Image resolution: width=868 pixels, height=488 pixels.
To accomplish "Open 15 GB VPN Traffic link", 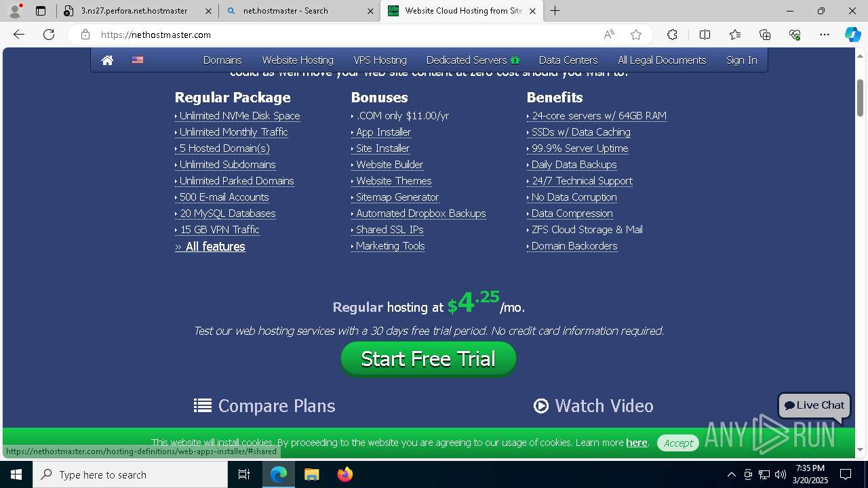I will [220, 230].
